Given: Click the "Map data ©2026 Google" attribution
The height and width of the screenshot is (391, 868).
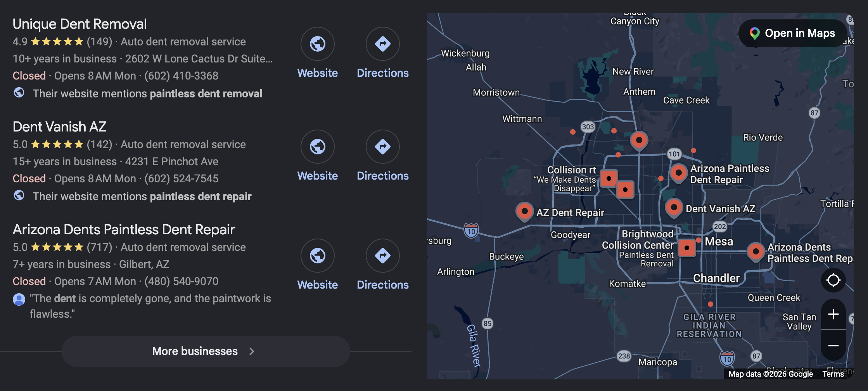Looking at the screenshot, I should pos(771,374).
